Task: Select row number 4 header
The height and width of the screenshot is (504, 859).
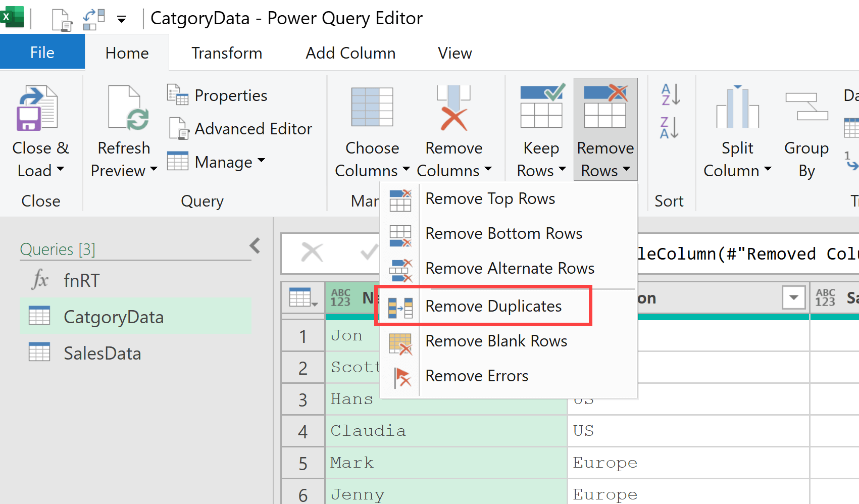Action: (x=302, y=431)
